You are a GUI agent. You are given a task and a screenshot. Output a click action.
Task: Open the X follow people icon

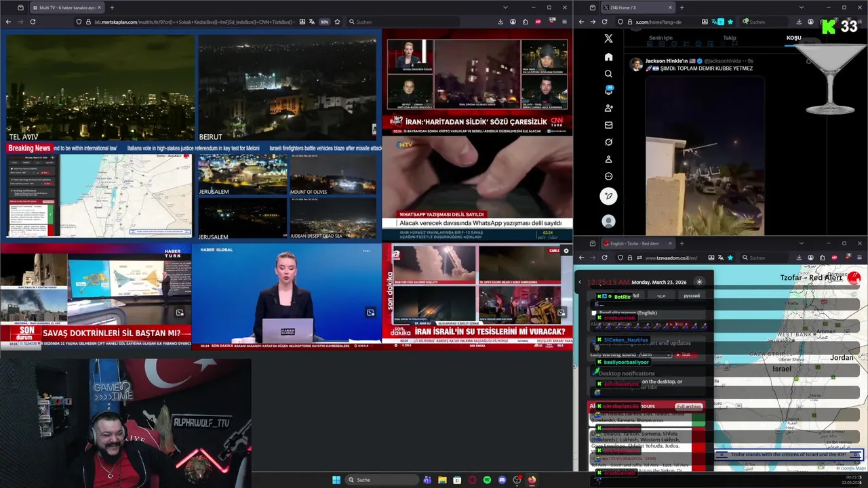[x=608, y=108]
